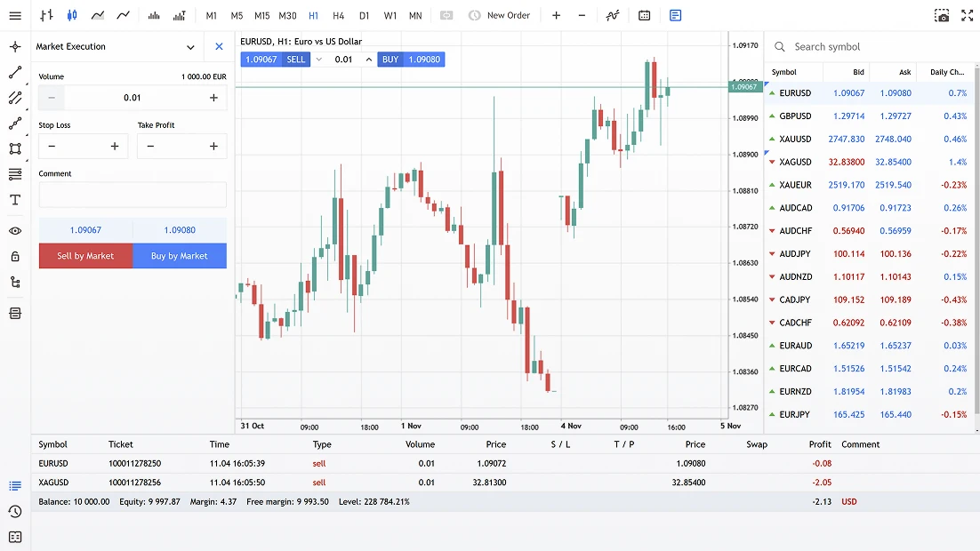
Task: Click the Buy by Market button
Action: pos(180,256)
